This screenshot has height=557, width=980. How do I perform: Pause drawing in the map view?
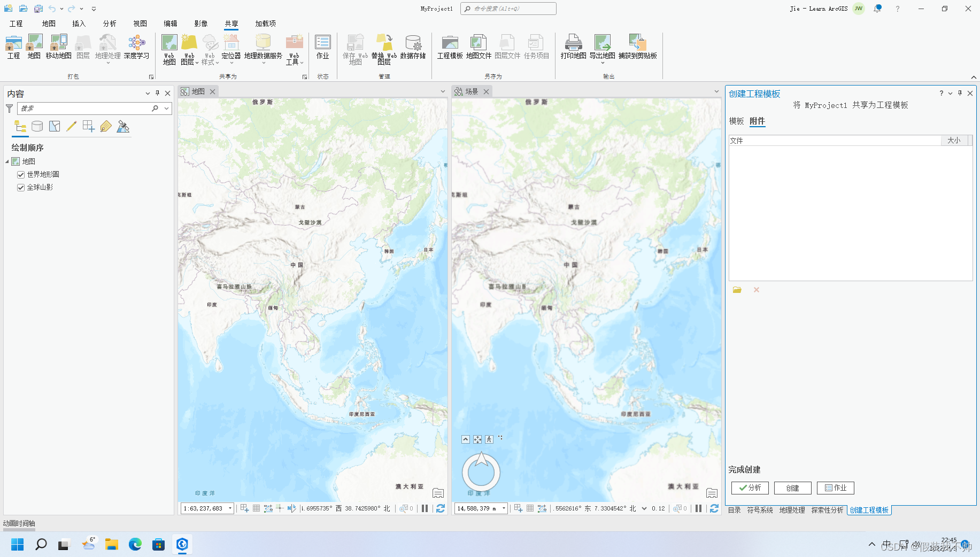[425, 508]
